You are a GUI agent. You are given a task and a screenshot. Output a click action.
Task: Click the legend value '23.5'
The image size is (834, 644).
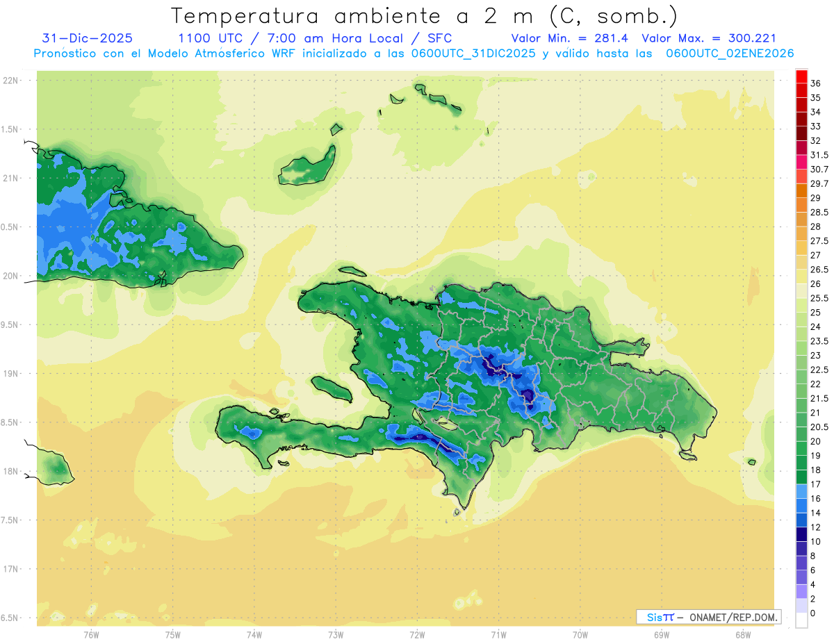pyautogui.click(x=819, y=341)
